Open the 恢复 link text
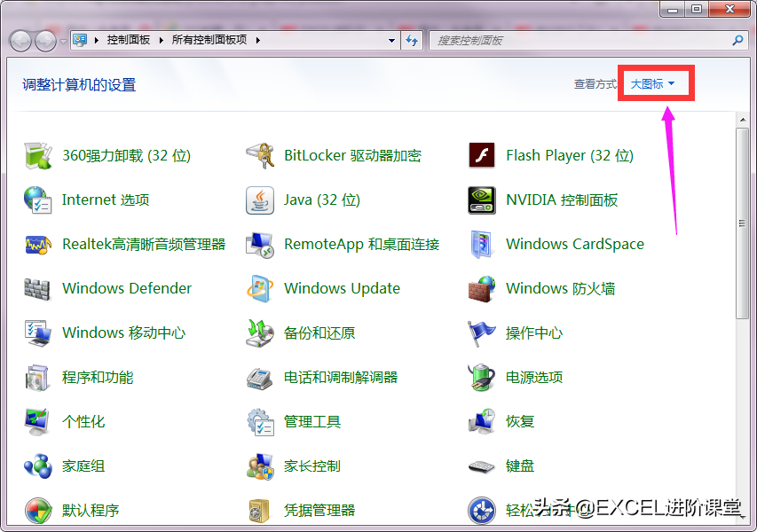757x532 pixels. pos(520,421)
